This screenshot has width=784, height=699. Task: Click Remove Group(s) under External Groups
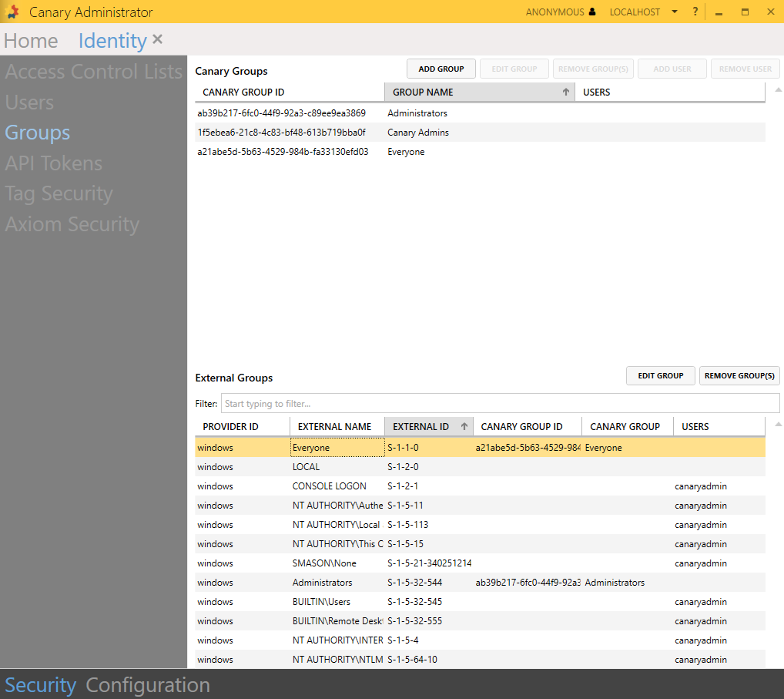coord(739,376)
